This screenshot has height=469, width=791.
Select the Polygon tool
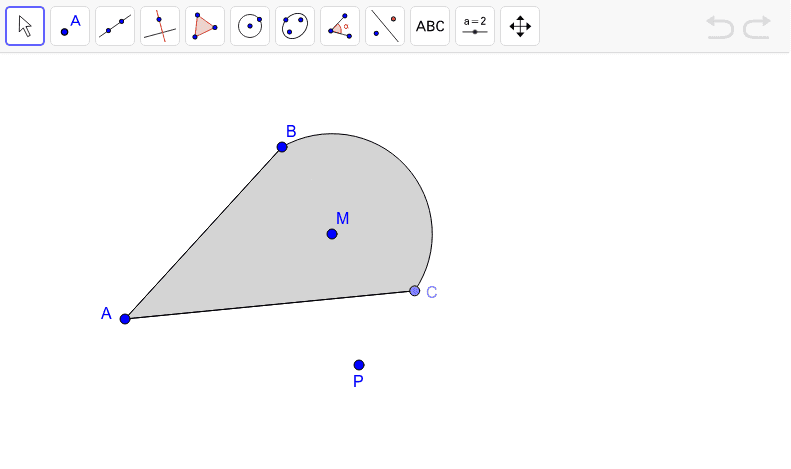tap(205, 26)
